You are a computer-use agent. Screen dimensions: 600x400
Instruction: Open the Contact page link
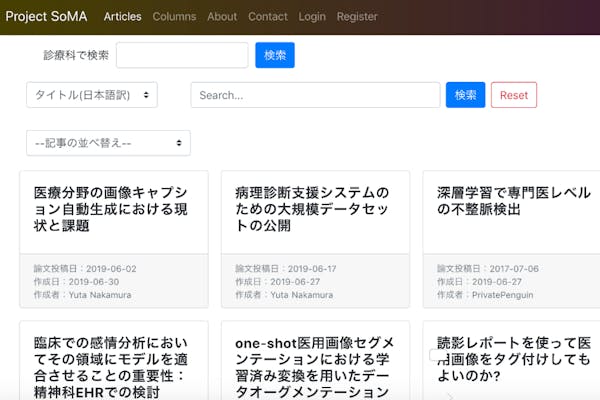coord(267,16)
